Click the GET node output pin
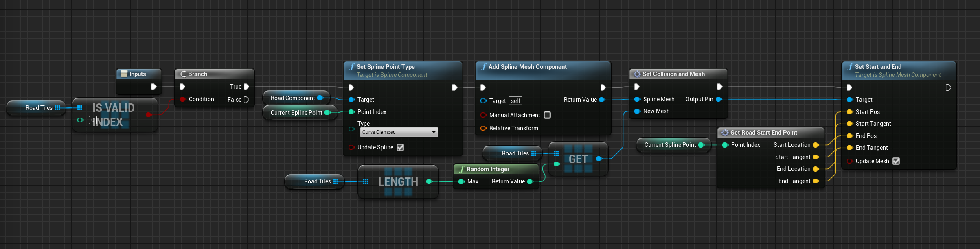980x249 pixels. tap(599, 159)
